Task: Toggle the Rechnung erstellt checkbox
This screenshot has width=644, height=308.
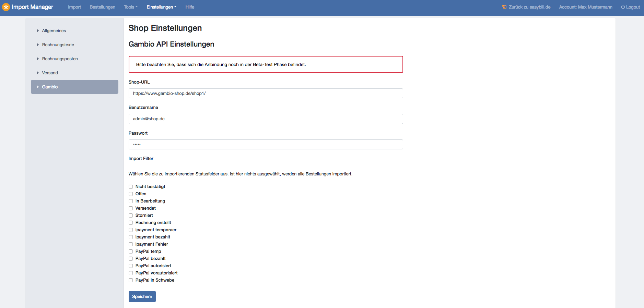Action: pyautogui.click(x=131, y=223)
